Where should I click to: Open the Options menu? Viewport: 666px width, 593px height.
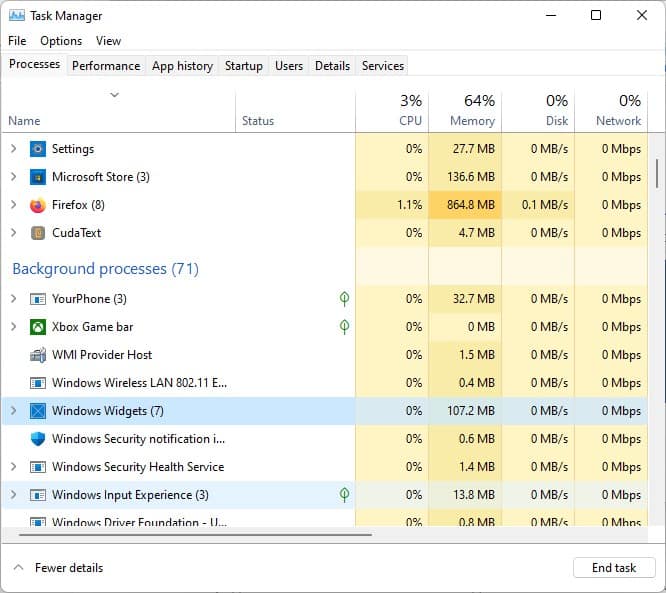click(61, 41)
